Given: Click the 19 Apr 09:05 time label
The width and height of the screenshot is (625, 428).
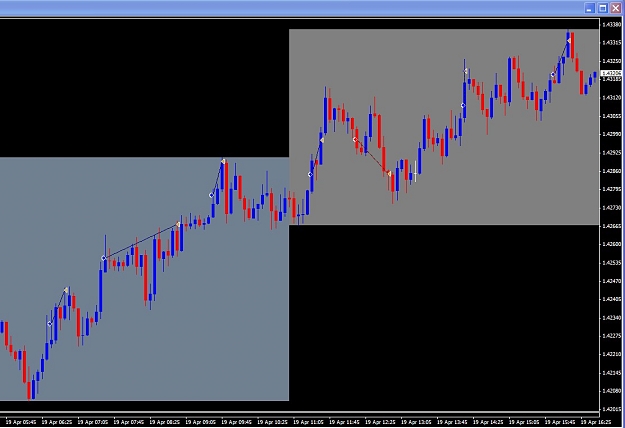Looking at the screenshot, I should [x=200, y=422].
